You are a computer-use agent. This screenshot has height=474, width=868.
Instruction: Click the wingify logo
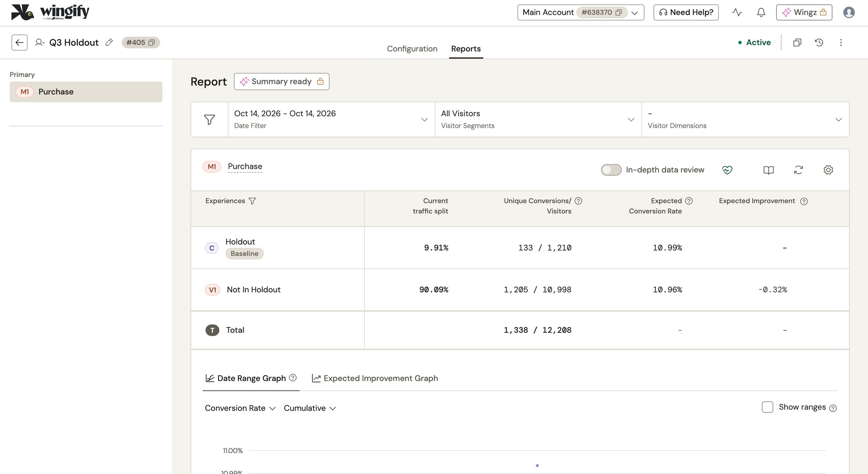pos(50,13)
